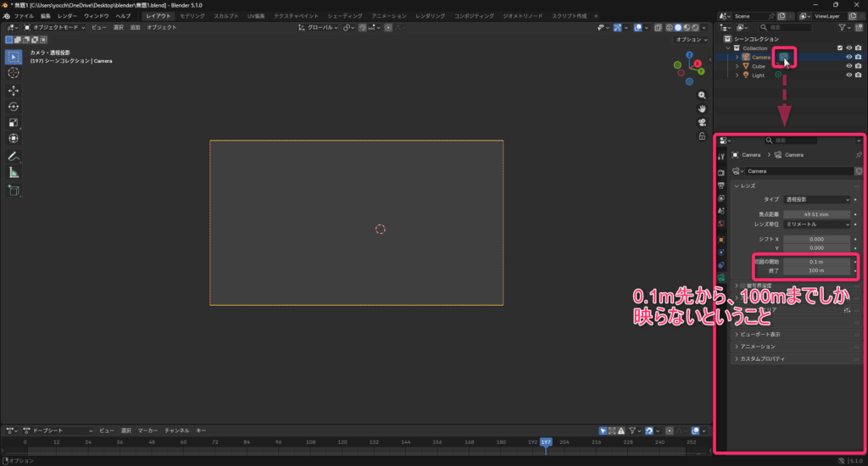Toggle camera view with the viewport camera icon
868x466 pixels.
702,122
